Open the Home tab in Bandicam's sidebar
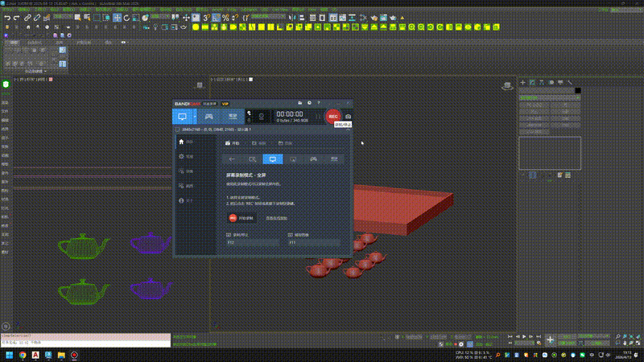The height and width of the screenshot is (362, 644). click(181, 142)
